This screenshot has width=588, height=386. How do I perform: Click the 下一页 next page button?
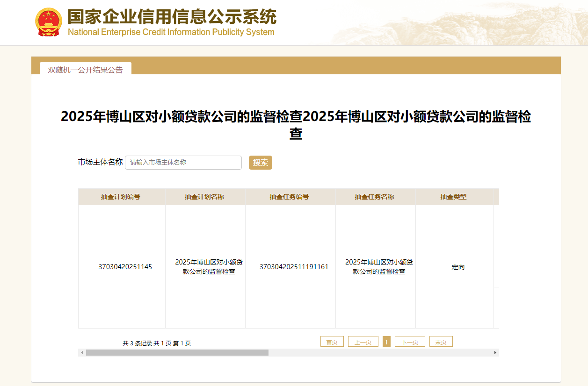pyautogui.click(x=409, y=342)
